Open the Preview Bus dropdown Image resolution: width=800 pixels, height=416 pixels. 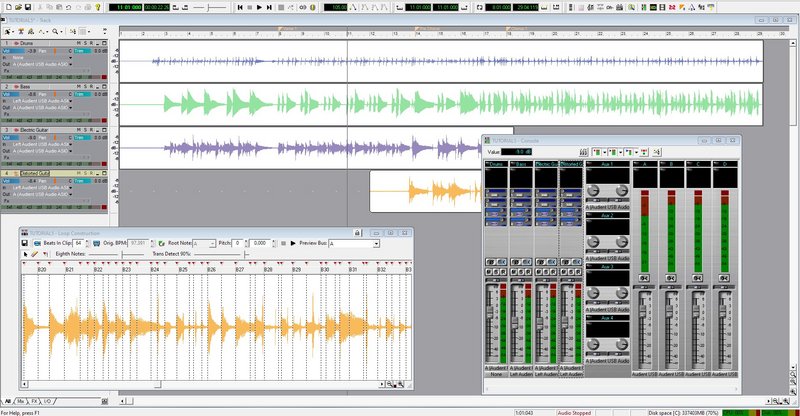(x=376, y=244)
